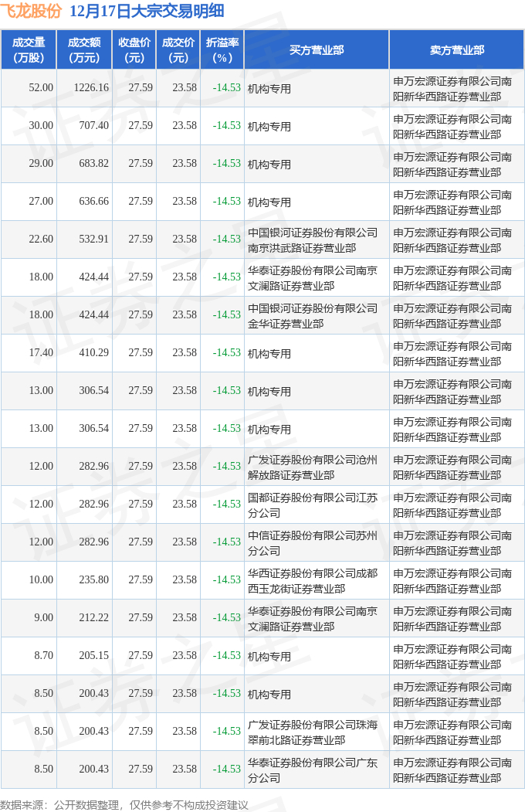Viewport: 525px width, 812px height.
Task: Click buyer 华西证券 成都西玉龙街证券营业部
Action: pyautogui.click(x=313, y=580)
